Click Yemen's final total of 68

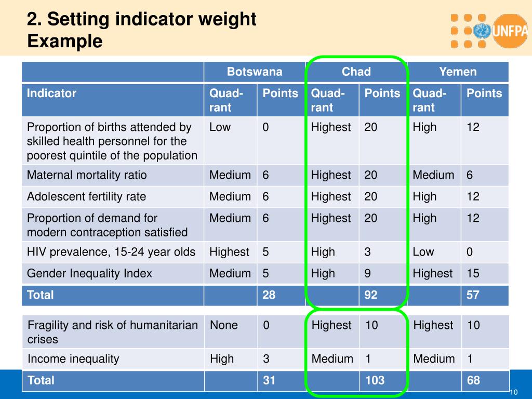click(x=473, y=380)
